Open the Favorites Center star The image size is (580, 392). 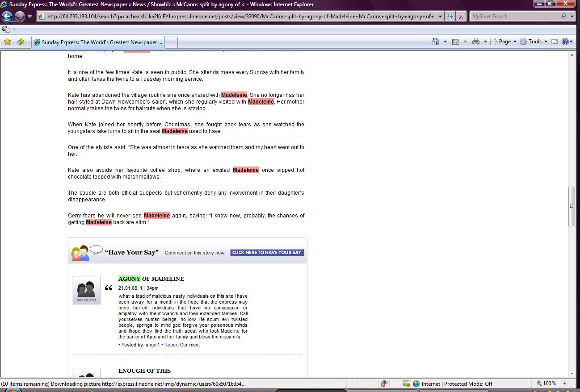click(x=7, y=42)
